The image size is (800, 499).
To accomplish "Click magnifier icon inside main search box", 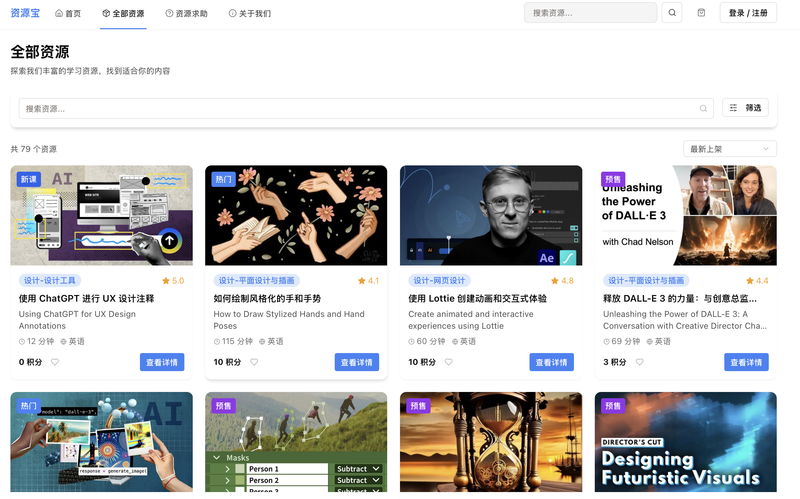I will (x=703, y=108).
